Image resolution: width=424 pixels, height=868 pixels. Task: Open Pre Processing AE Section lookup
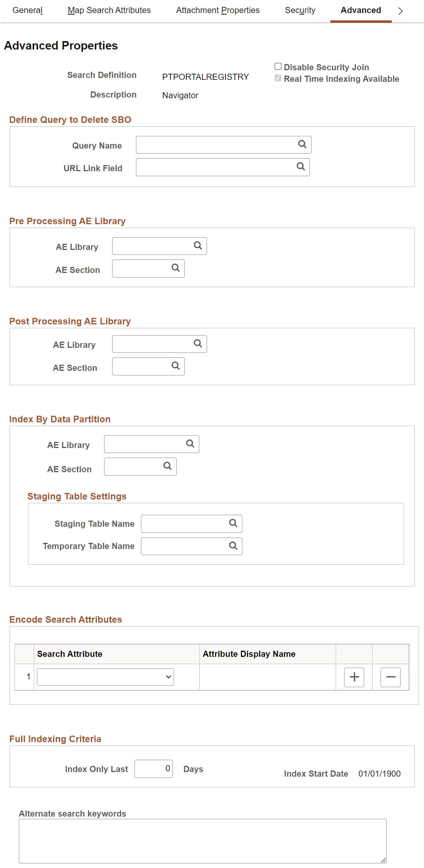pos(176,268)
